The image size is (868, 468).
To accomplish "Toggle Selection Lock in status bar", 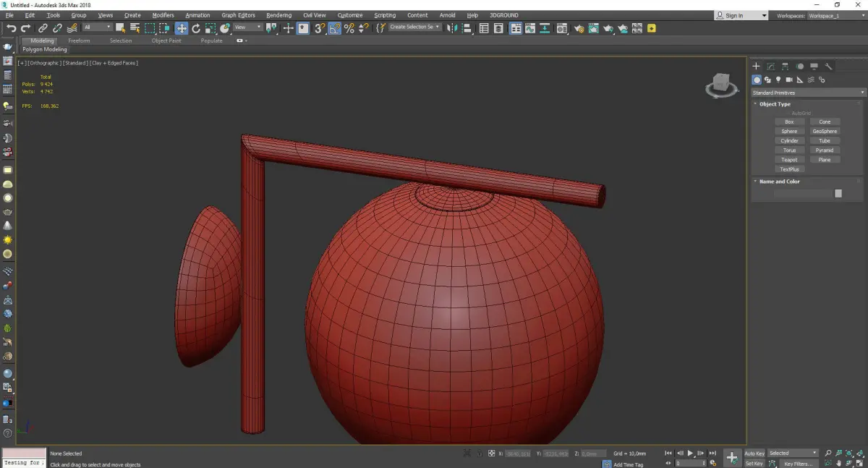I will tap(479, 454).
